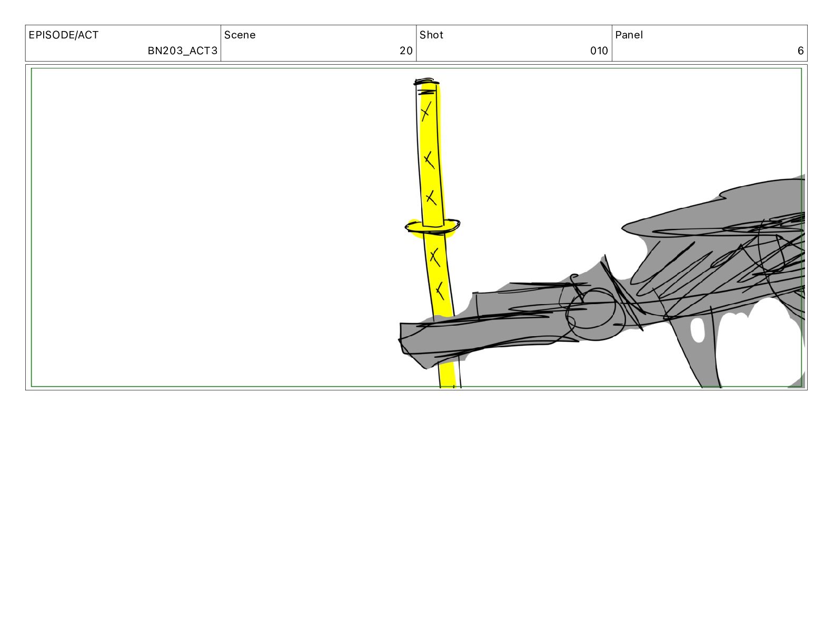Click the storyboard panel sword drawing
The height and width of the screenshot is (644, 834).
pos(434,233)
